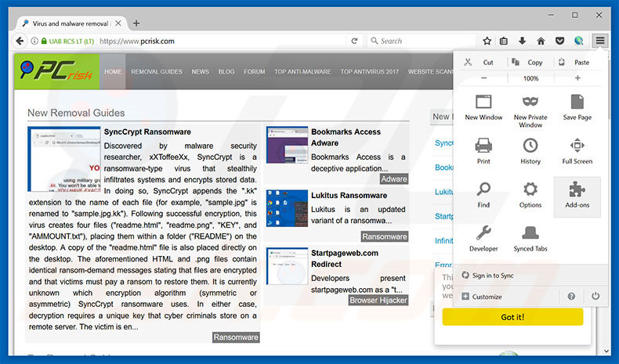The width and height of the screenshot is (619, 364).
Task: Open a New Private Window
Action: click(x=530, y=111)
